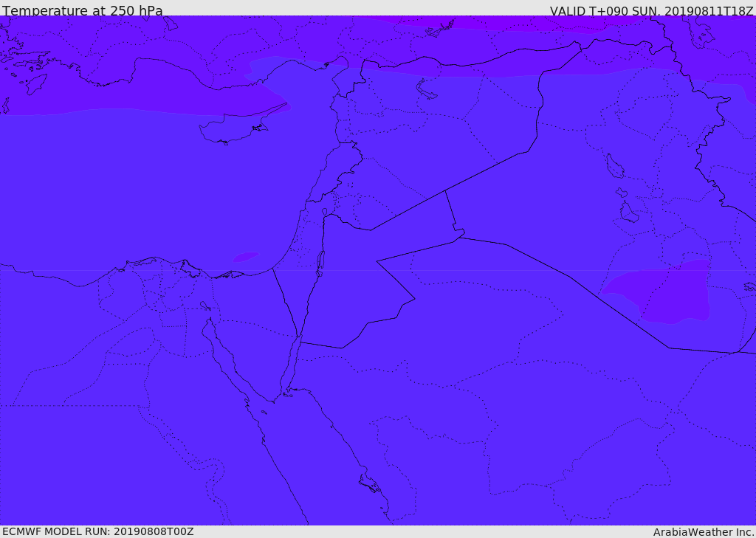
Task: Click the 'ECMWF MODEL RUN: 20190808T00Z' label
Action: click(98, 531)
